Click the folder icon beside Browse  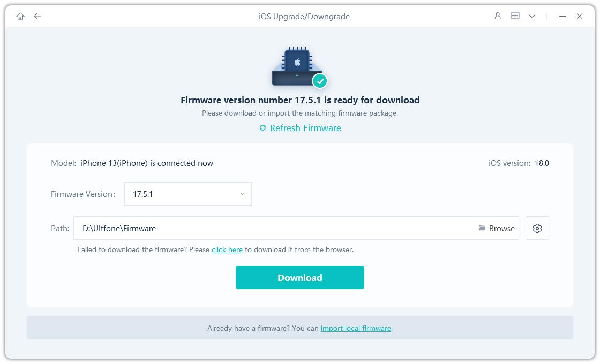pos(482,228)
